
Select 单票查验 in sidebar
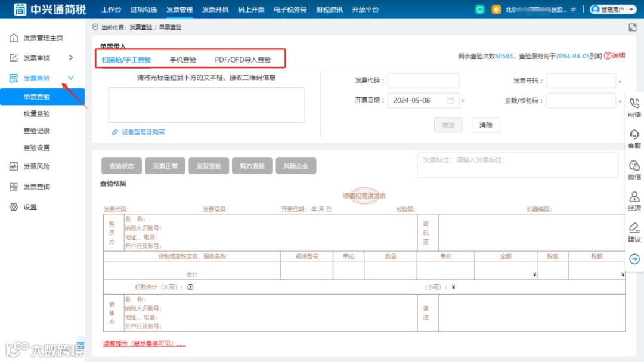(42, 97)
